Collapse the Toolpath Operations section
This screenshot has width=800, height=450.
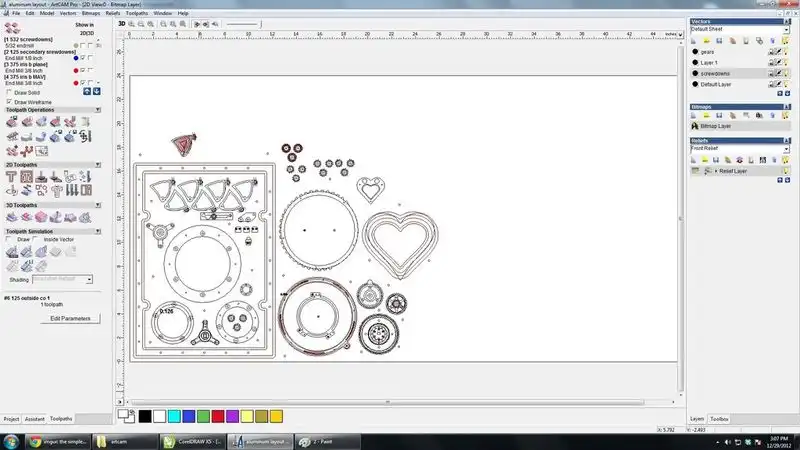tap(97, 109)
